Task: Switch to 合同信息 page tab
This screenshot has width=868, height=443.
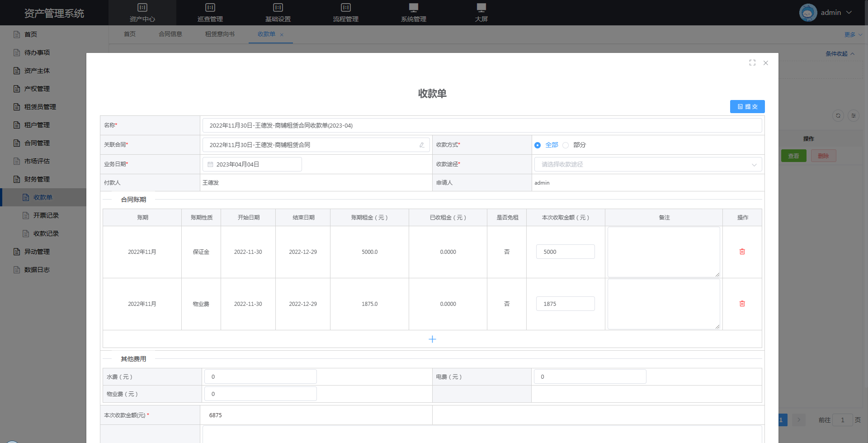Action: coord(170,34)
